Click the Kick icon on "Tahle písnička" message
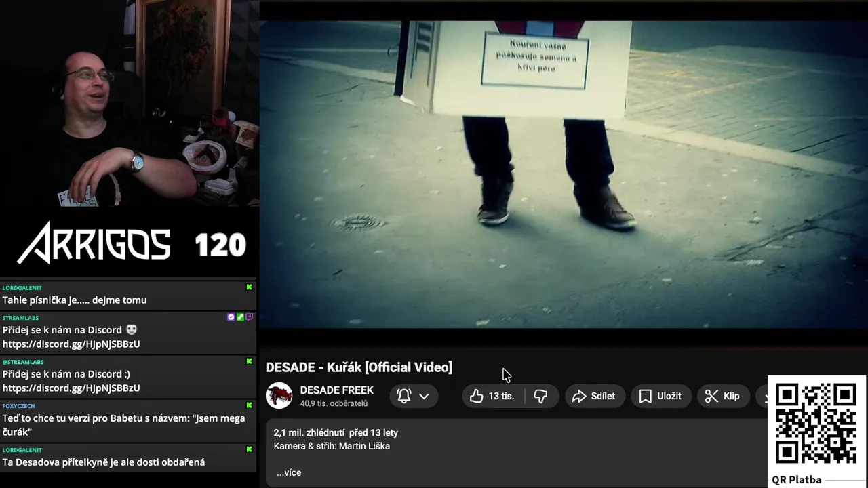Screen dimensions: 868x488 pos(249,287)
